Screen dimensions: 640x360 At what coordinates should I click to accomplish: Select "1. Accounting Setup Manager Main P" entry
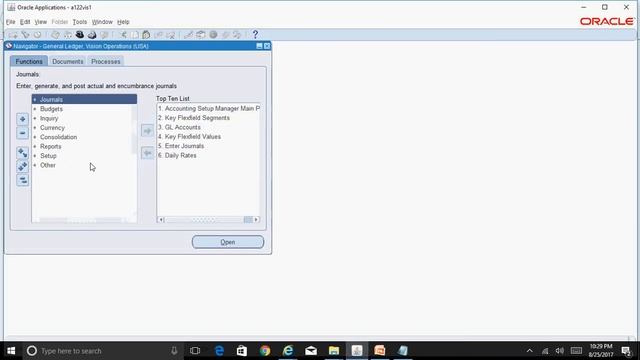[209, 109]
